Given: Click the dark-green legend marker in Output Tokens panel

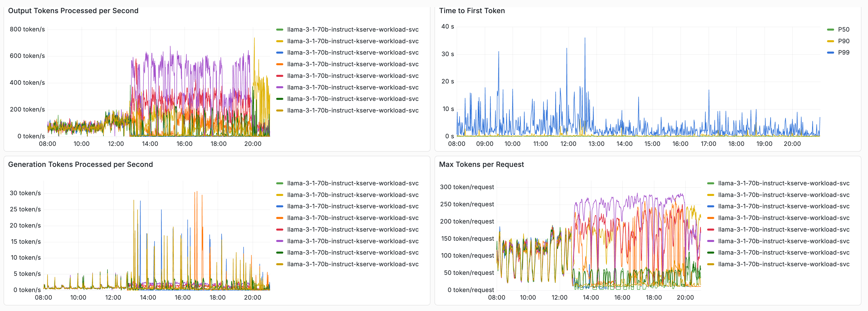Looking at the screenshot, I should pos(280,98).
